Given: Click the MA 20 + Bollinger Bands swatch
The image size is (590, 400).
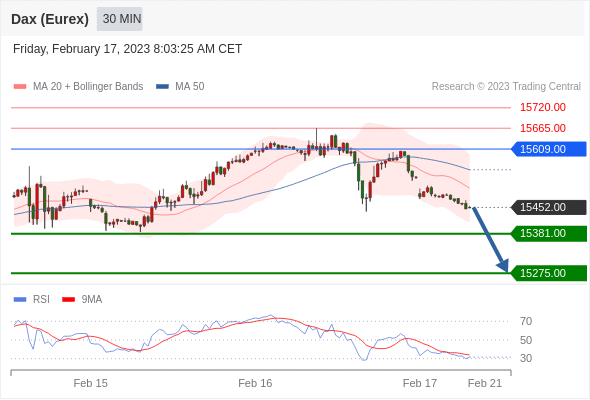Looking at the screenshot, I should pos(20,87).
